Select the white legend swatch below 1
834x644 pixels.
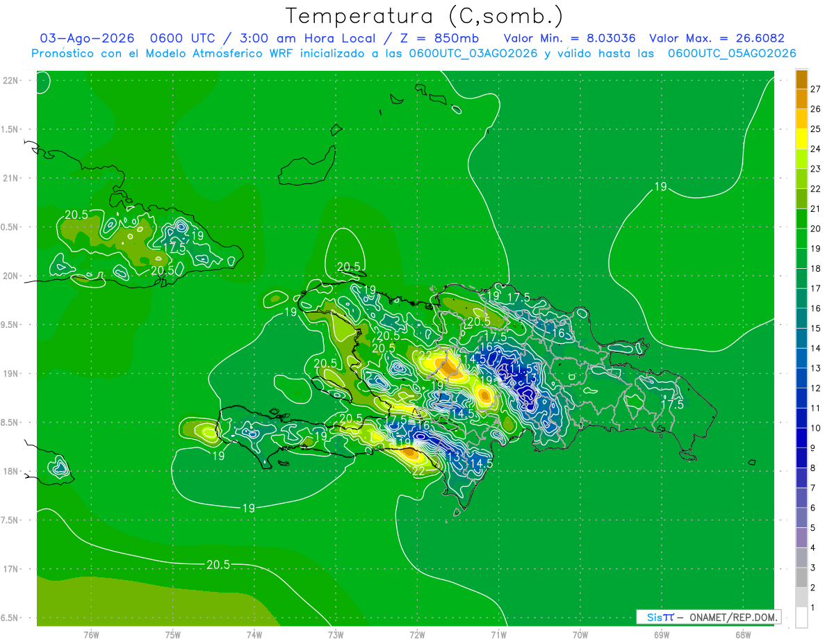(x=801, y=617)
